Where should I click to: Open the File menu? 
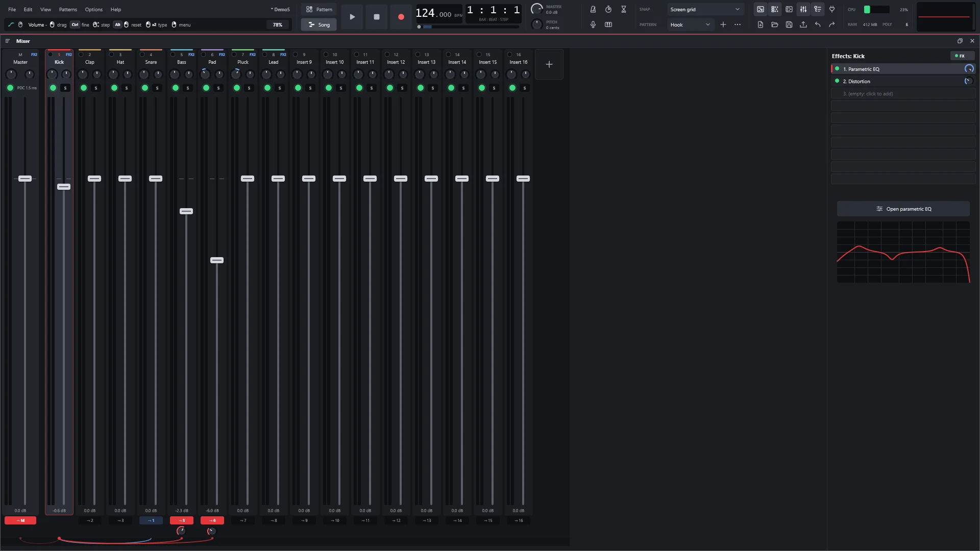tap(12, 9)
